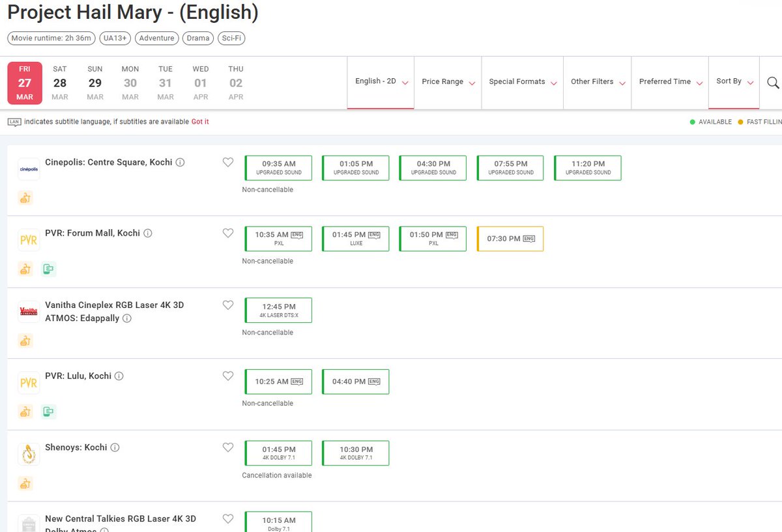Book New Central Talkies 10:15 AM show

(x=278, y=522)
